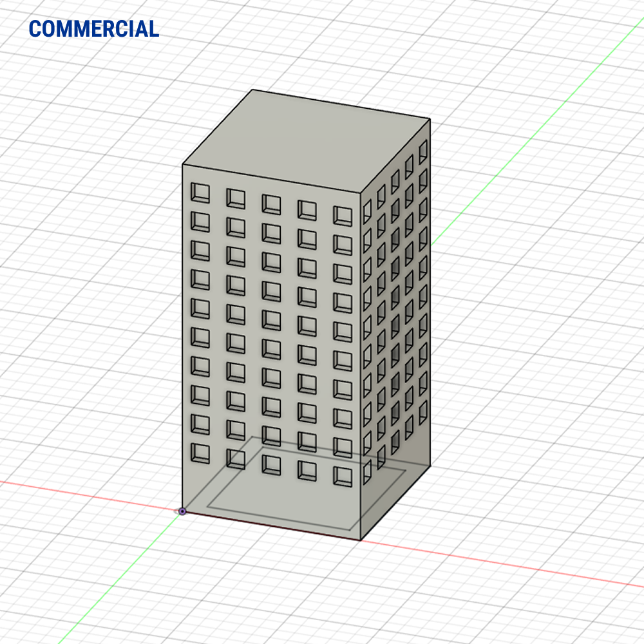Screen dimensions: 644x644
Task: Click the red axis line right of the building
Action: (515, 564)
